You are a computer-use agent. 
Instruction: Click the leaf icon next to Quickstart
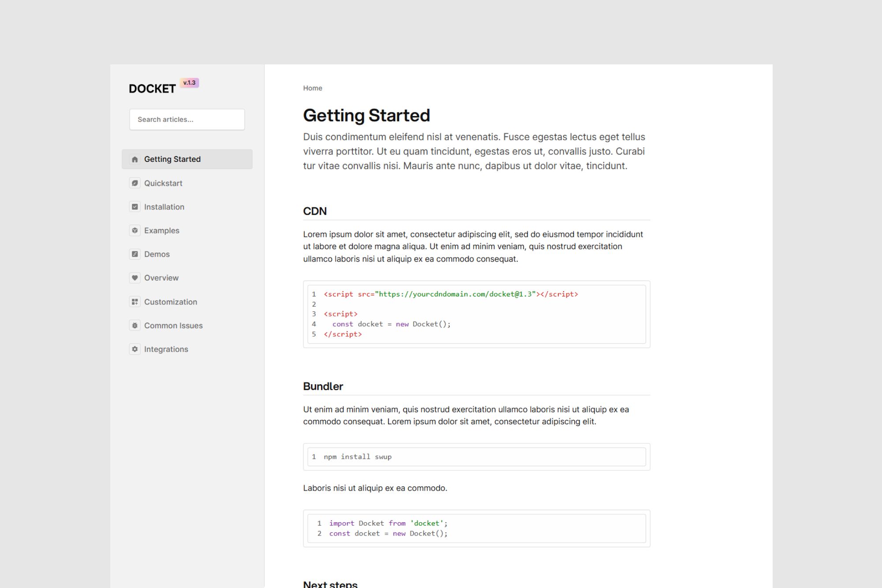coord(135,183)
